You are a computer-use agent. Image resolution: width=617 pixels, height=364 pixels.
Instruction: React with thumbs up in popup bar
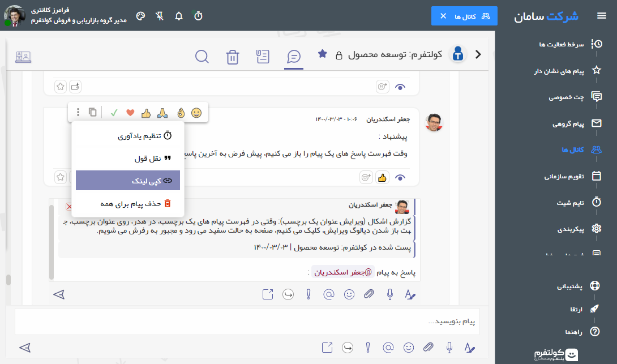(x=146, y=113)
